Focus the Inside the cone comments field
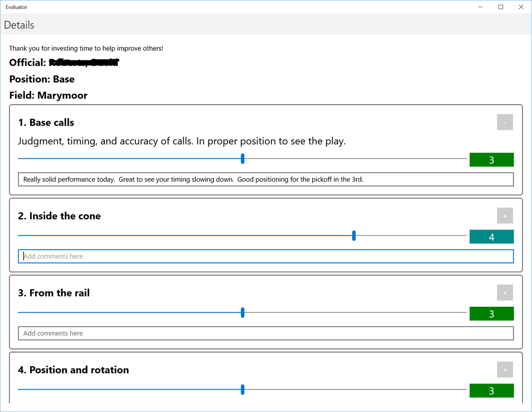 (x=266, y=256)
